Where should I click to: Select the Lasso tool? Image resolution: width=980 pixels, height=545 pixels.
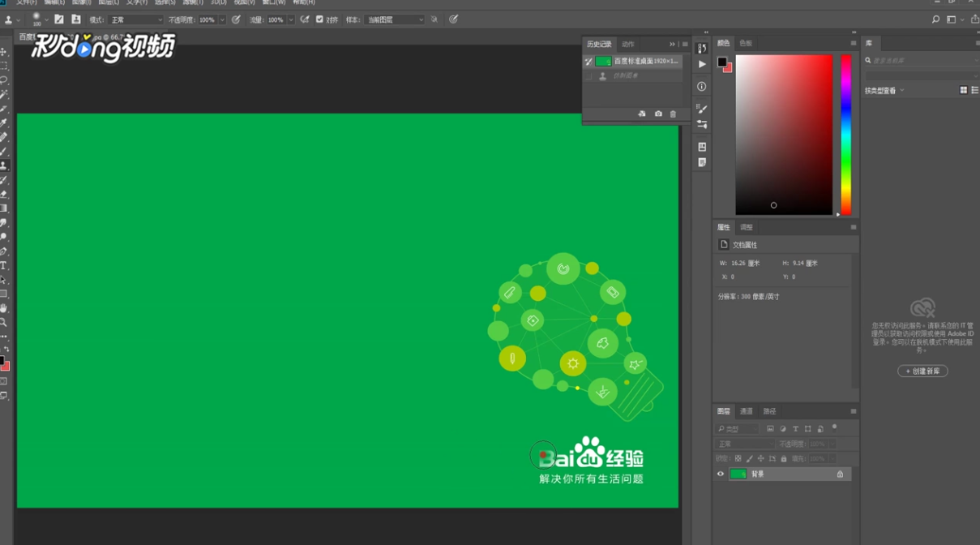4,80
